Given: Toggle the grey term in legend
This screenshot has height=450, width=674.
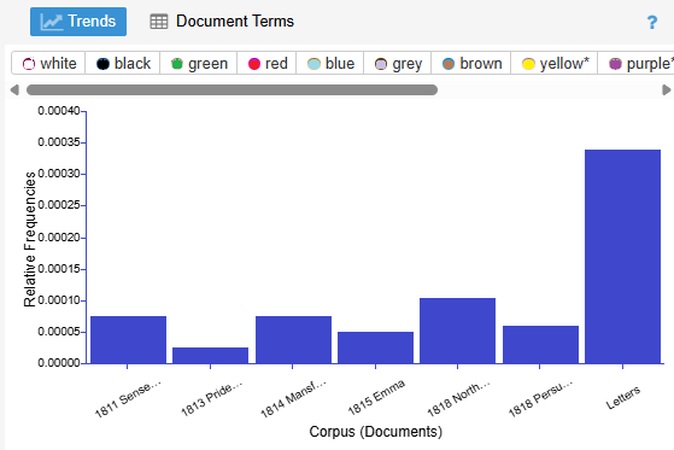Looking at the screenshot, I should point(398,64).
